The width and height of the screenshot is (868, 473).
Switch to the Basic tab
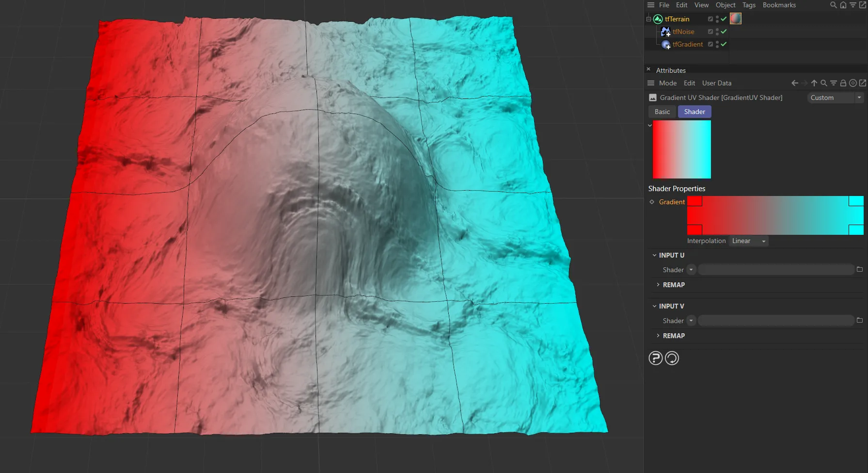pos(662,112)
